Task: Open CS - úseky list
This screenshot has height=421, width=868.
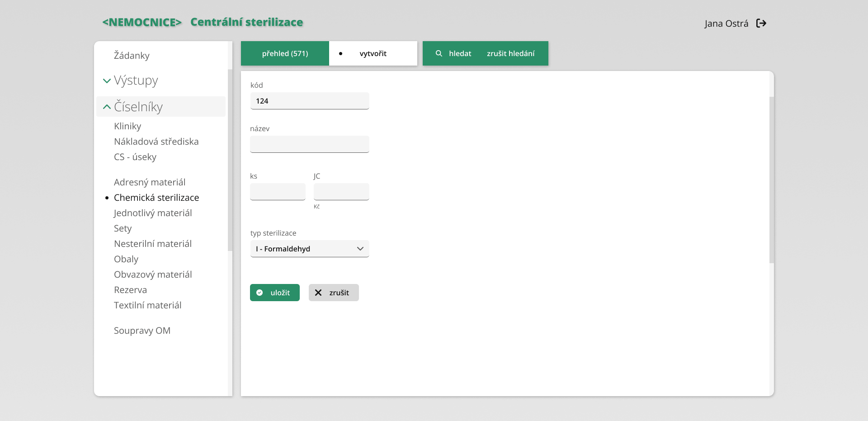Action: (135, 157)
